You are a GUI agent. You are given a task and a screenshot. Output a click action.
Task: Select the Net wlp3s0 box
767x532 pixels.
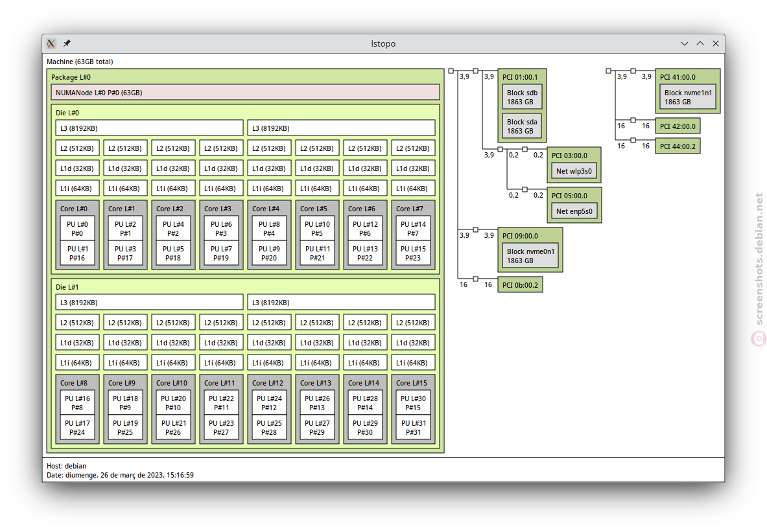[574, 170]
